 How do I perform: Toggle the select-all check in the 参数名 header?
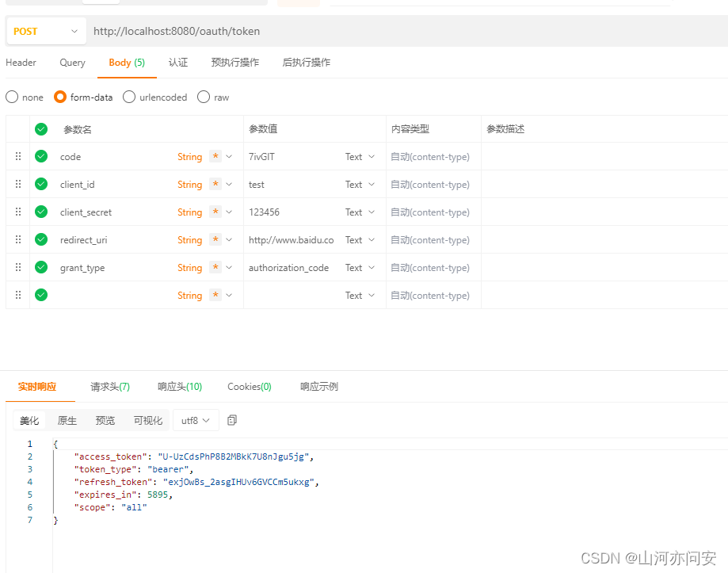tap(41, 129)
